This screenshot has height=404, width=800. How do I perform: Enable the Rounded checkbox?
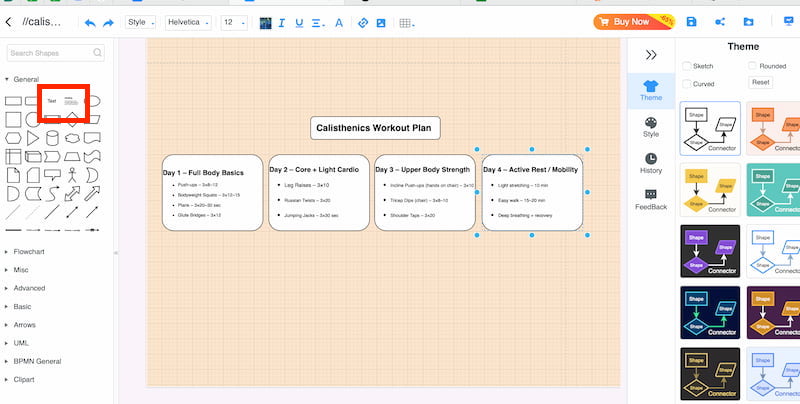(x=752, y=66)
